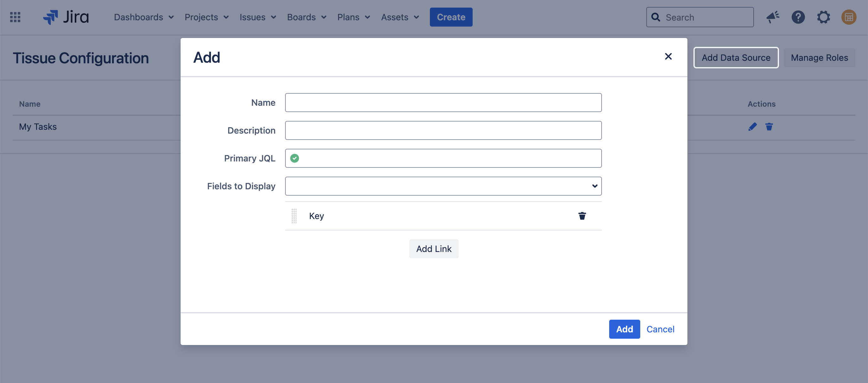Close the Add dialog with X
The width and height of the screenshot is (868, 383).
coord(668,57)
